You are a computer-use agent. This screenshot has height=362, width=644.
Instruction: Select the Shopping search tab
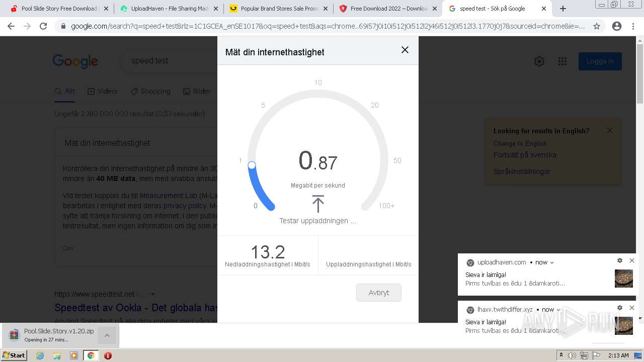(150, 91)
